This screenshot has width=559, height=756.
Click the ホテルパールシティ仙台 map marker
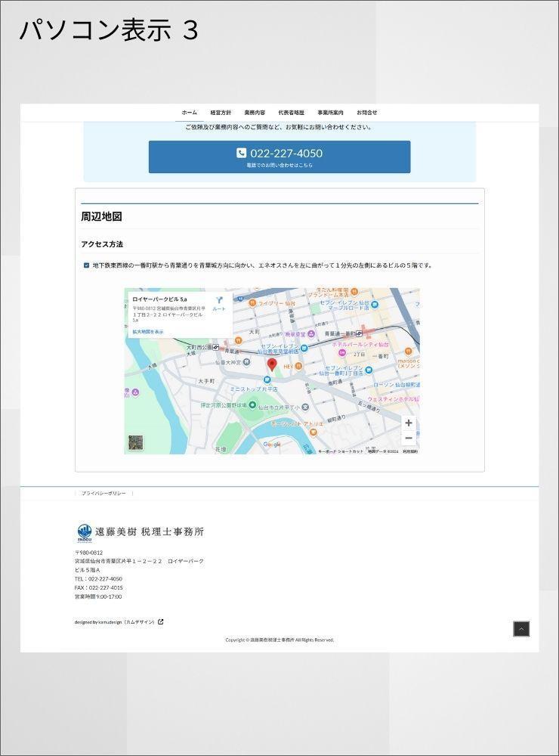click(342, 353)
